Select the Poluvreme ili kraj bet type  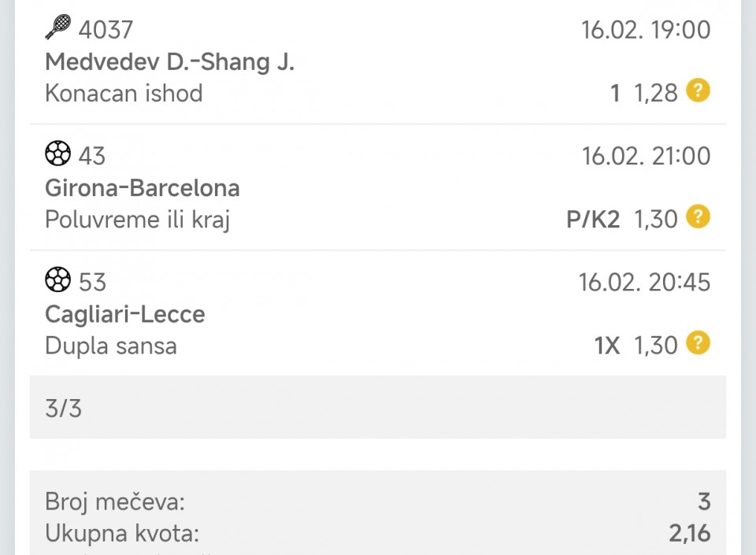137,220
